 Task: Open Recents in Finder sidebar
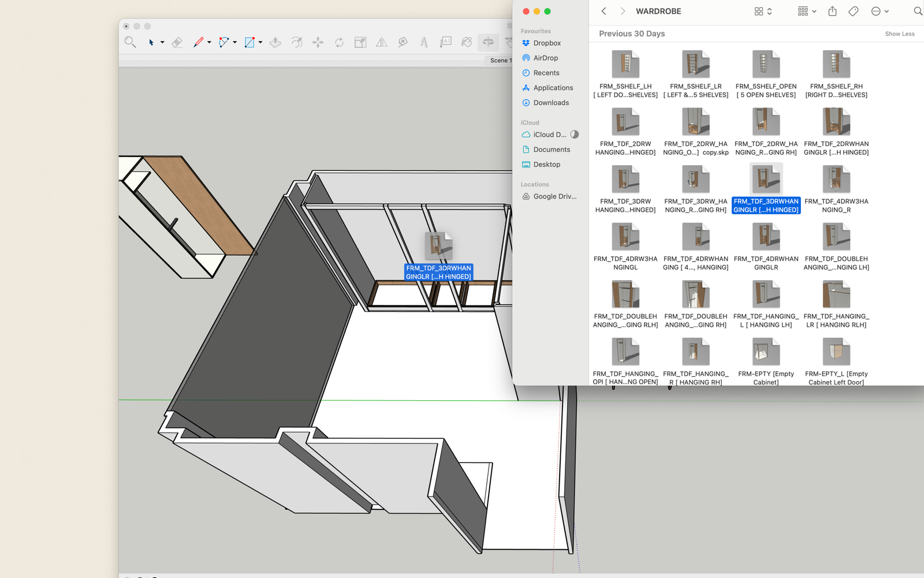pos(547,73)
